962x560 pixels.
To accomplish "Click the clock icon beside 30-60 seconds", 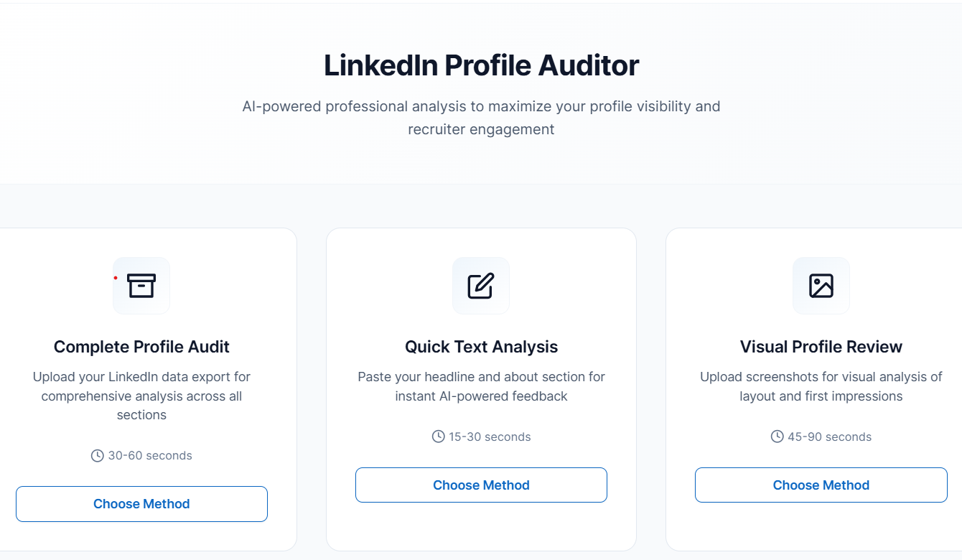I will [x=98, y=456].
